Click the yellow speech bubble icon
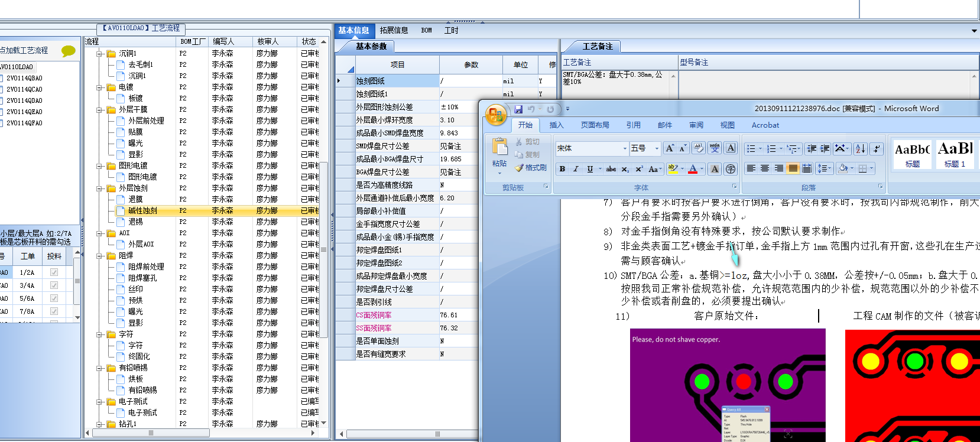980x442 pixels. [x=69, y=51]
